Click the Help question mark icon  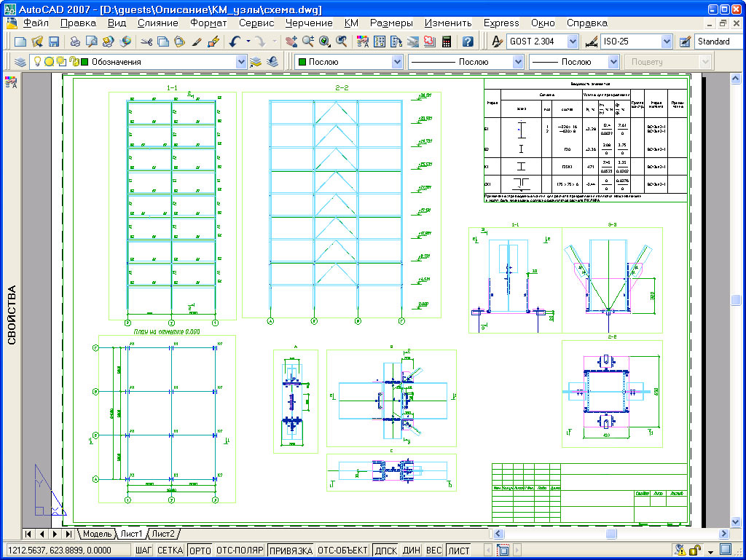tap(468, 42)
